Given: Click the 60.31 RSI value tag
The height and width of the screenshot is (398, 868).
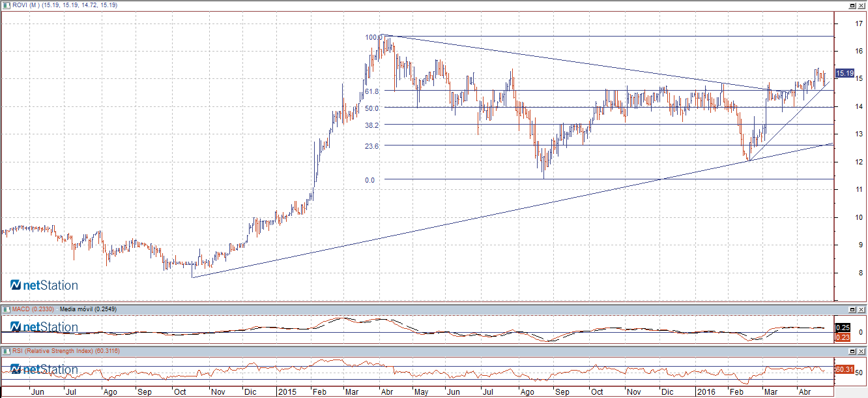Looking at the screenshot, I should point(845,369).
